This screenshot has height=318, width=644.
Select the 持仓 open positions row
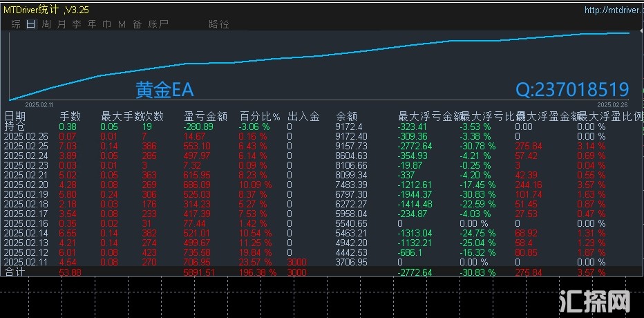(15, 127)
